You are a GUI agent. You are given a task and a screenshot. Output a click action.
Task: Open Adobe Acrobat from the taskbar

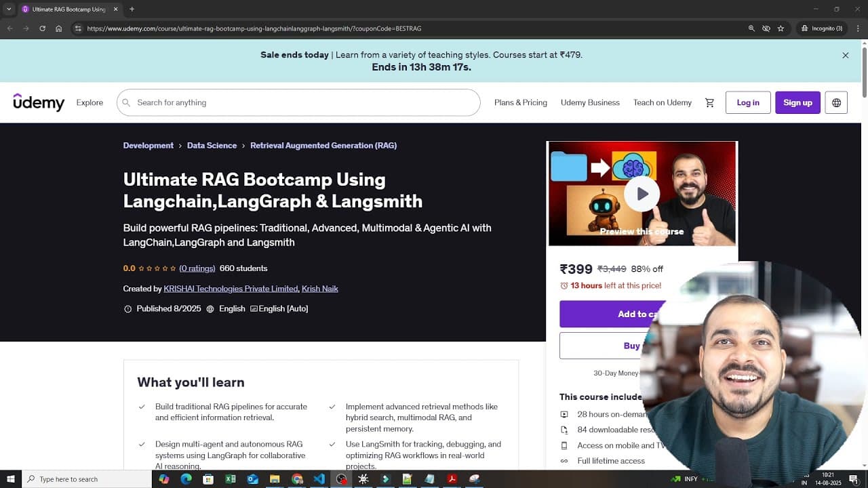point(452,479)
